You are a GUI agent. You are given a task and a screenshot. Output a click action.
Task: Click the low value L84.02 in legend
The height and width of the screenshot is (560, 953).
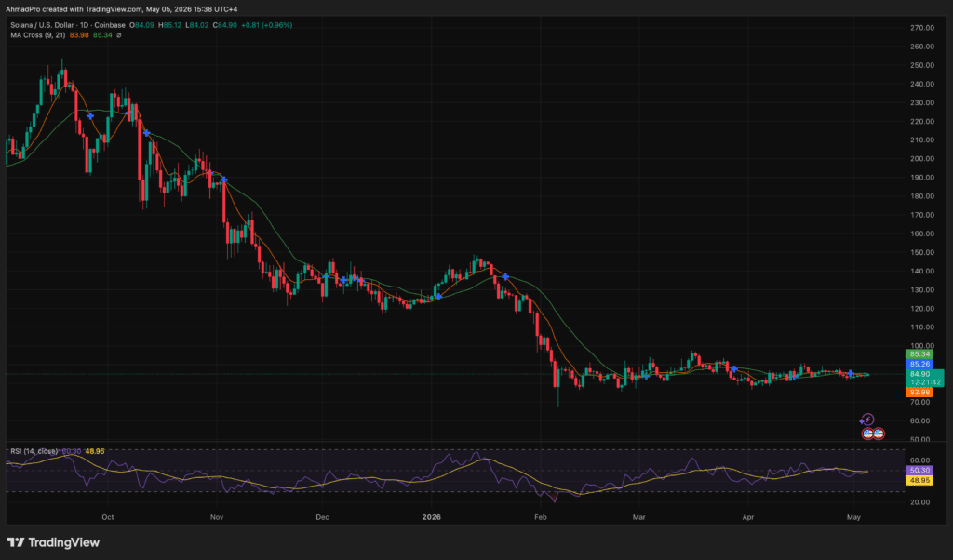point(197,25)
